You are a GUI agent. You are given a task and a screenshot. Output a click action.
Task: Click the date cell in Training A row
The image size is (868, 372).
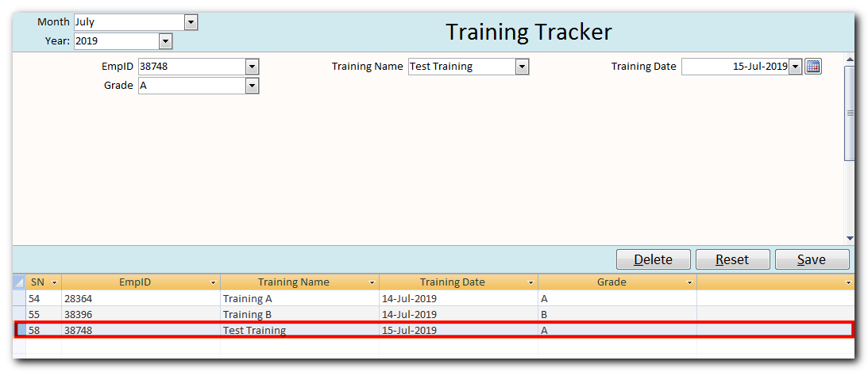coord(458,298)
